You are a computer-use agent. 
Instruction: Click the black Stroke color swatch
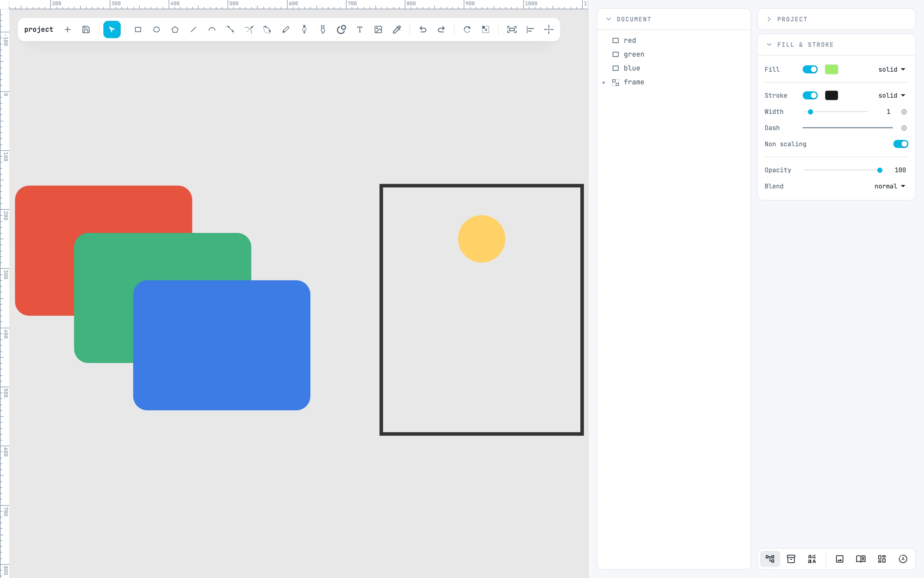coord(832,95)
